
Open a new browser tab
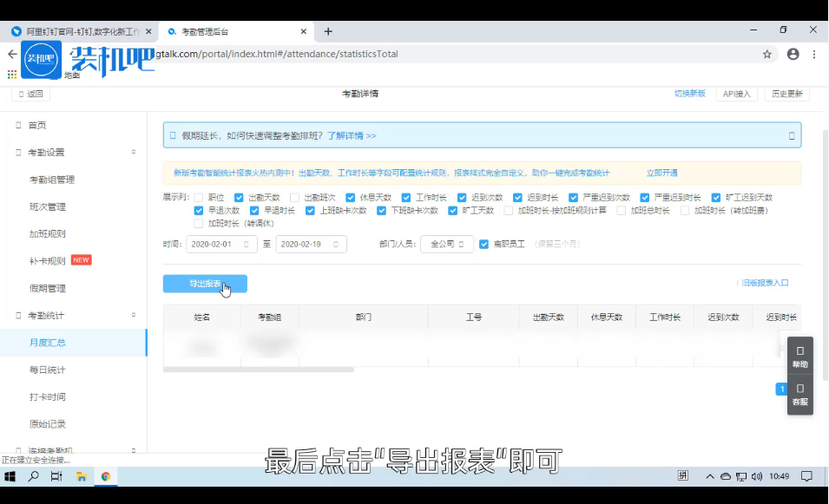328,31
